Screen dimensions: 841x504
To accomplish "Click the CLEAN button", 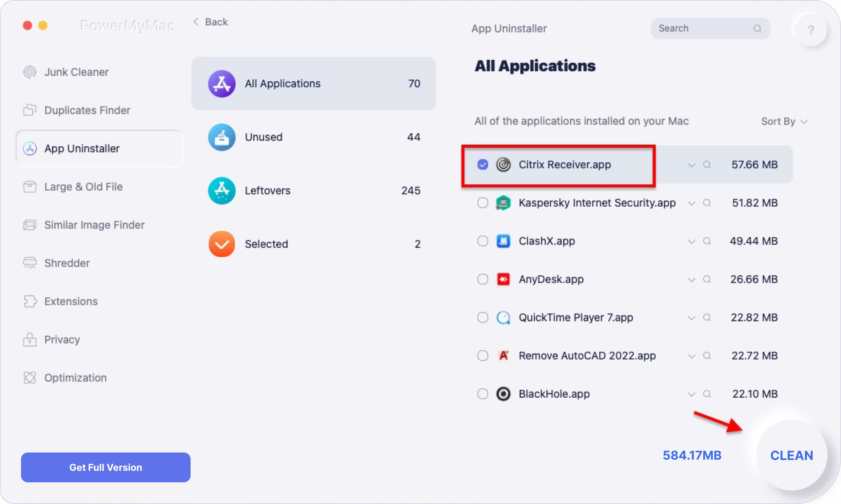I will 792,454.
